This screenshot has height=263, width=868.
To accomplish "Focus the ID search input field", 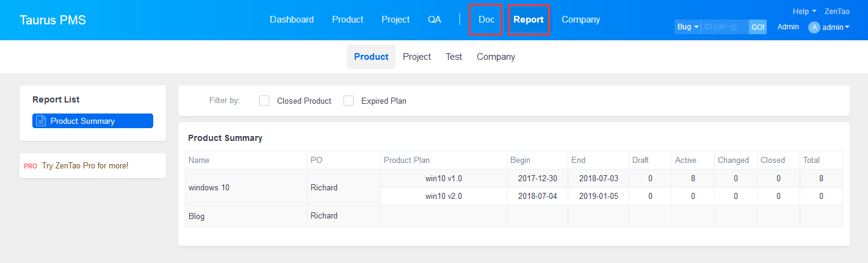I will pos(725,27).
